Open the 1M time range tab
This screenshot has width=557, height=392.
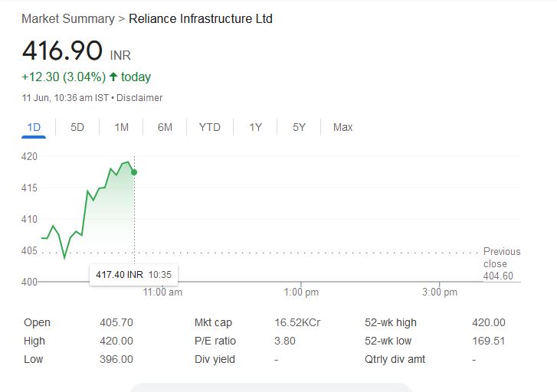[121, 127]
